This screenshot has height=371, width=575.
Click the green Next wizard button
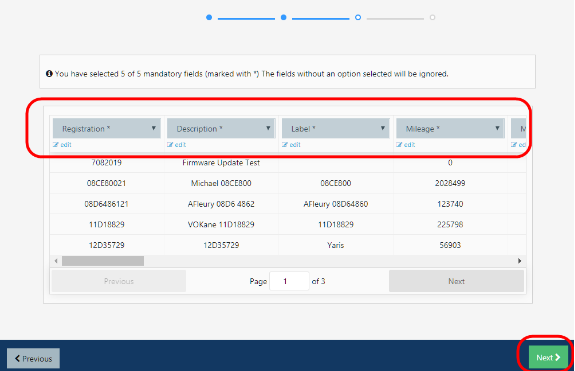click(x=548, y=357)
